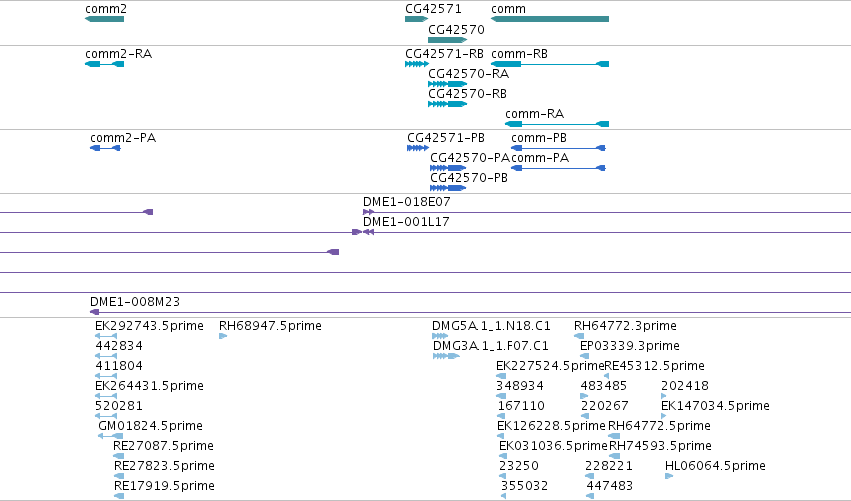Viewport: 851px width, 501px height.
Task: Open the DME1-018E07 clone label
Action: pyautogui.click(x=407, y=202)
